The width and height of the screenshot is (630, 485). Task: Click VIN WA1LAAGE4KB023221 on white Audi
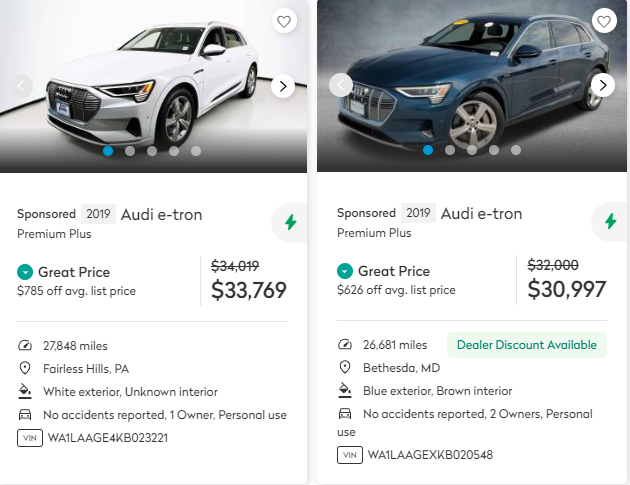(105, 437)
